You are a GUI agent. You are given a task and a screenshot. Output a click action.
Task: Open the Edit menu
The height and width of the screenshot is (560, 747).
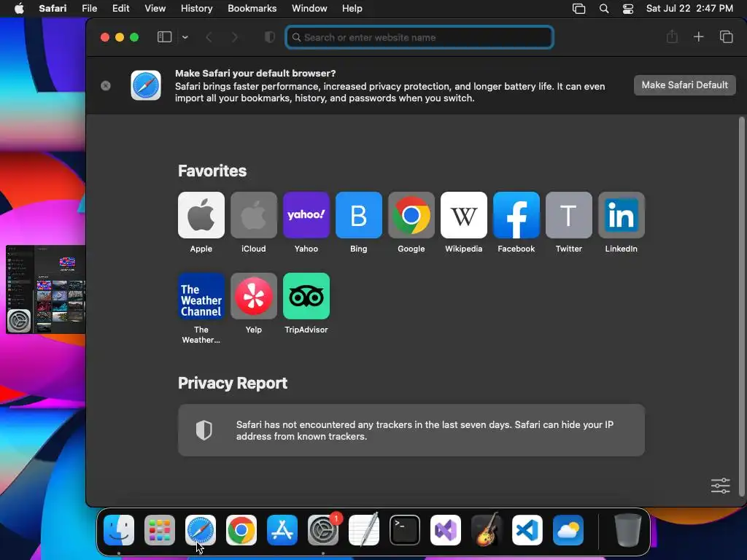(x=121, y=8)
